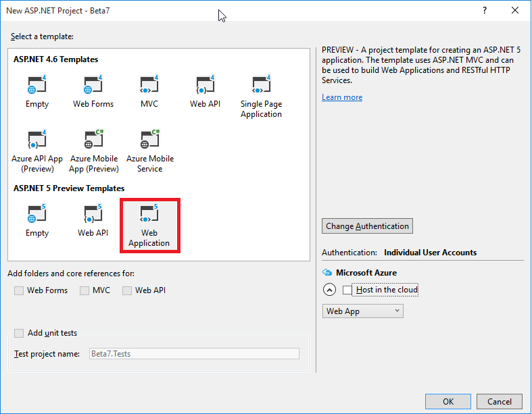Viewport: 532px width, 414px height.
Task: Choose the ASP.NET 5 Web API template
Action: pyautogui.click(x=93, y=220)
